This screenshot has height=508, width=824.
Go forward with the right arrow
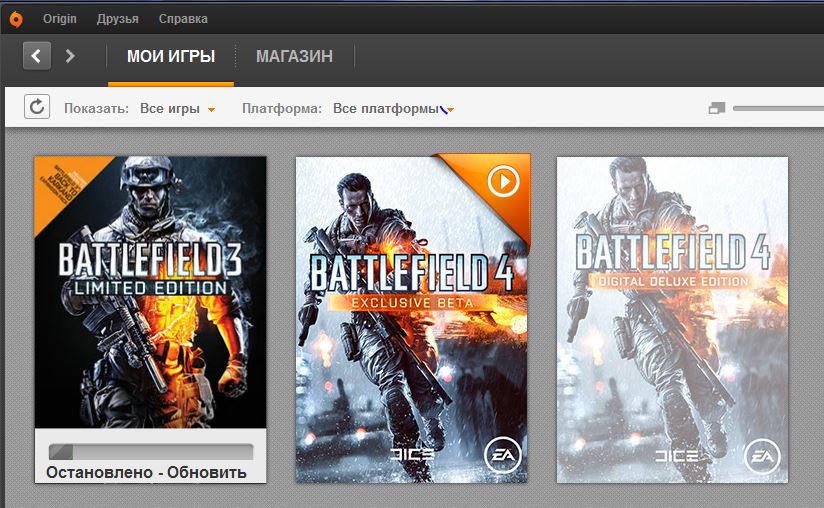pos(70,56)
